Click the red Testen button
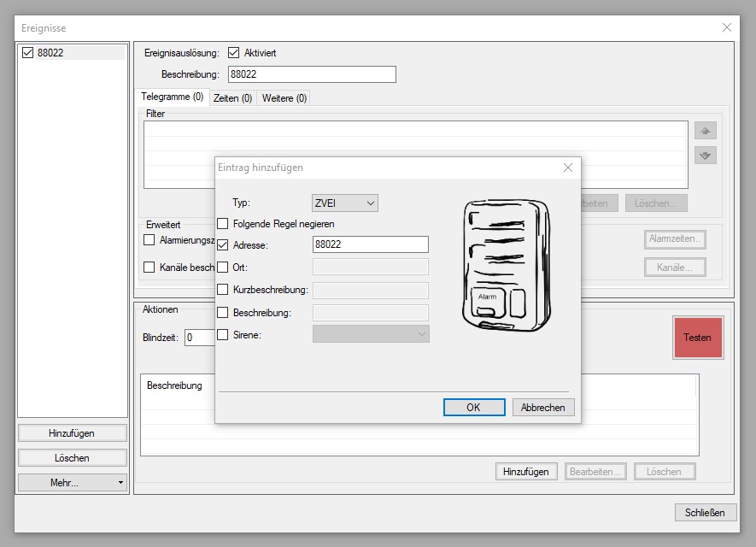The height and width of the screenshot is (547, 756). (x=697, y=338)
